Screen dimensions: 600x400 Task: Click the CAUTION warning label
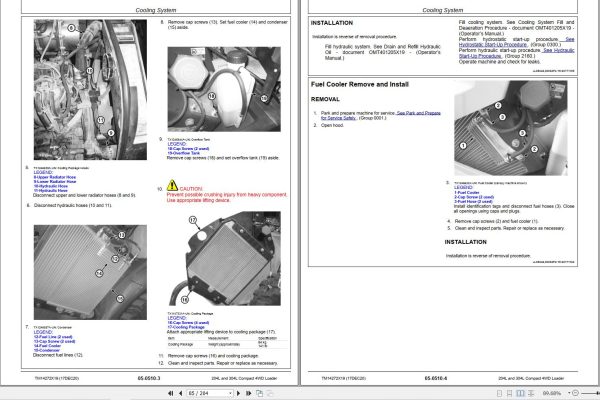pos(191,189)
